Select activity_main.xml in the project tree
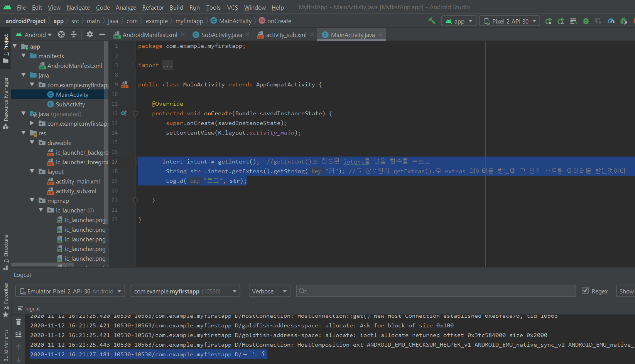Screen dimensions: 635x364 [78, 181]
